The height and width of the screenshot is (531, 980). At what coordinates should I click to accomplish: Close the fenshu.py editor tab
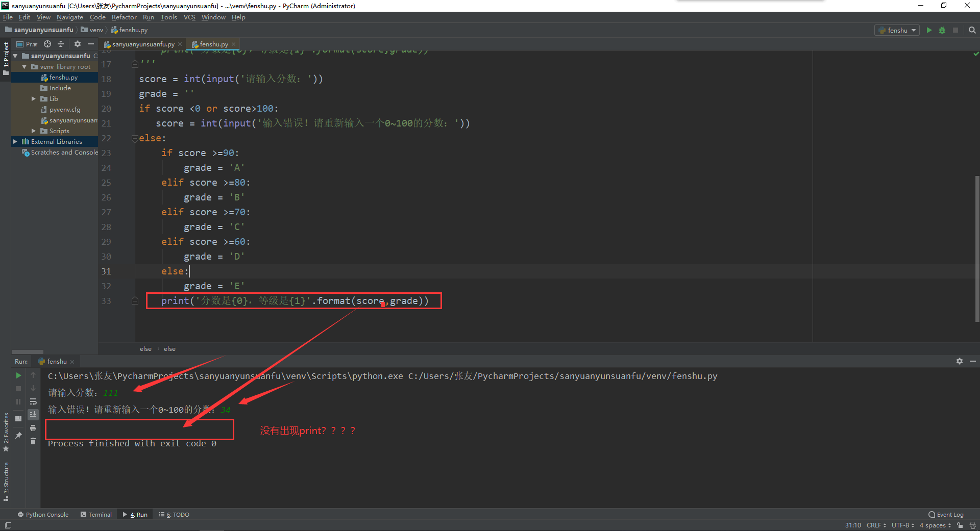coord(234,44)
